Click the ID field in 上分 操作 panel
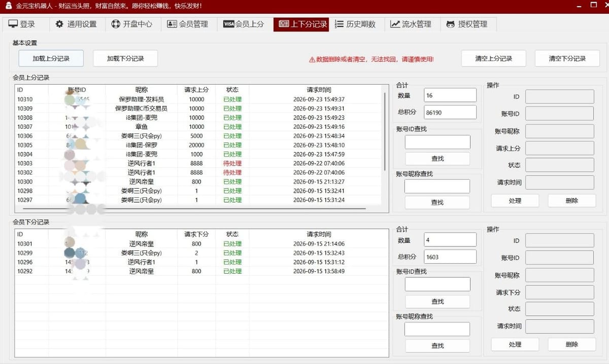This screenshot has width=609, height=364. tap(559, 96)
